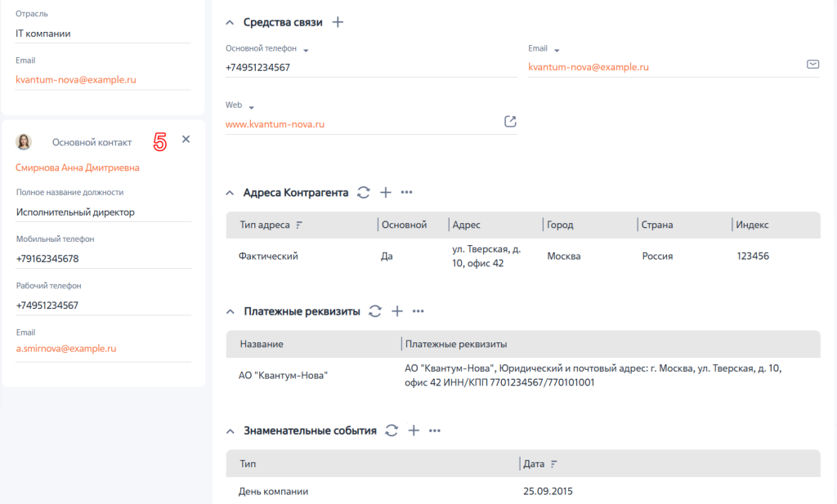Click the Тип column header in events

point(248,464)
